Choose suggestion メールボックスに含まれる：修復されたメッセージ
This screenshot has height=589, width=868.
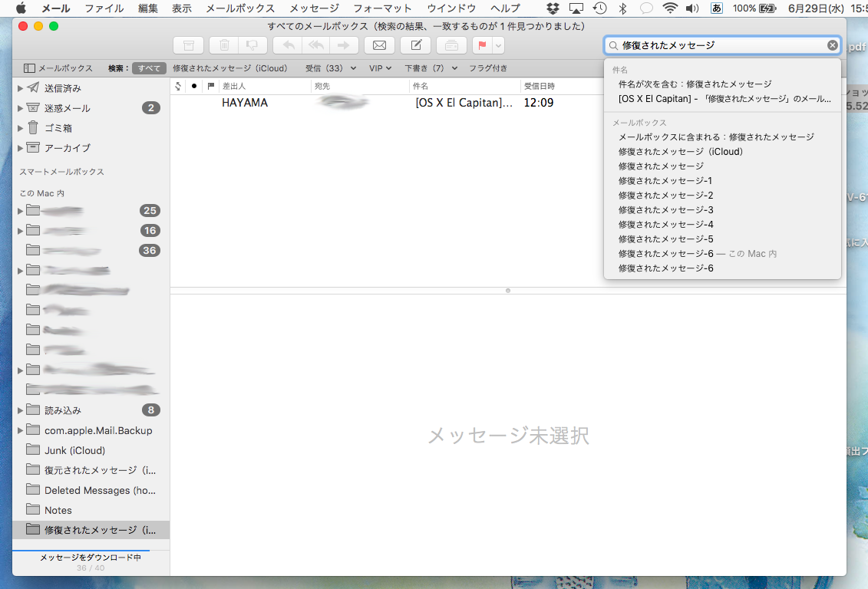(x=722, y=137)
